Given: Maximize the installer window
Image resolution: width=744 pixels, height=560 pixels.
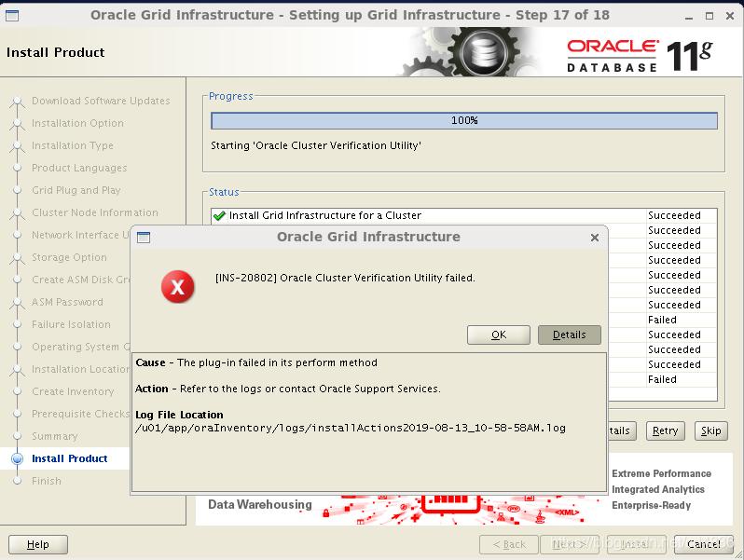Looking at the screenshot, I should click(x=710, y=16).
